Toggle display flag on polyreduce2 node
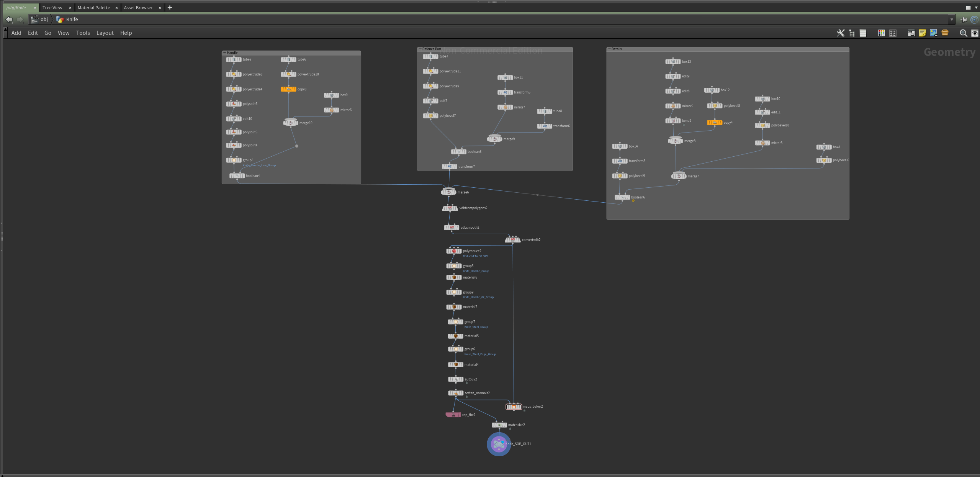Screen dimensions: 980x477 pyautogui.click(x=460, y=251)
